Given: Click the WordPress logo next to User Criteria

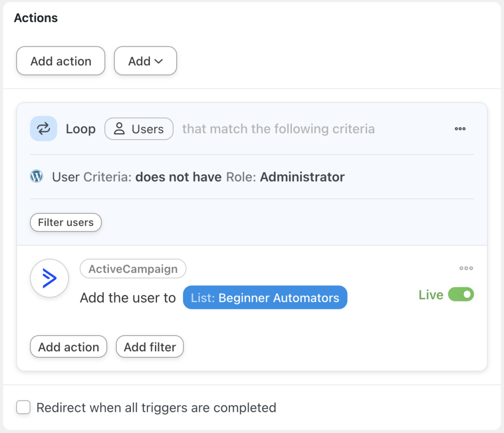Looking at the screenshot, I should (x=36, y=176).
